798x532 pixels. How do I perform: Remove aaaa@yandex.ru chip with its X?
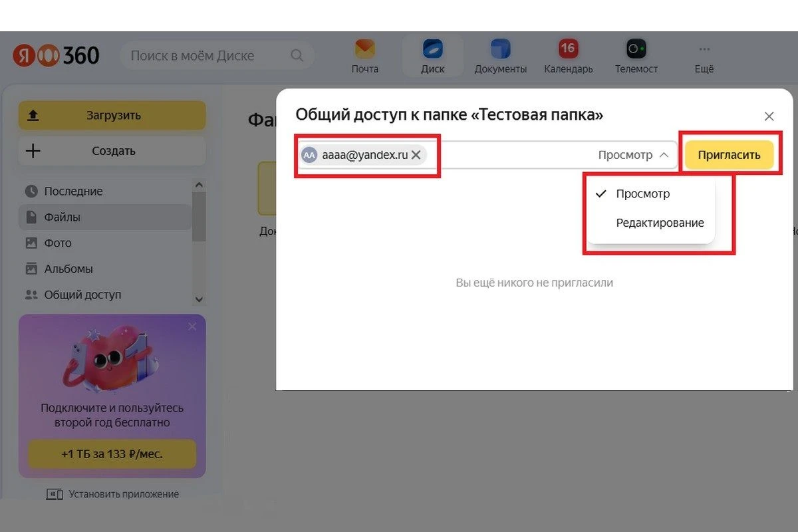pos(416,155)
